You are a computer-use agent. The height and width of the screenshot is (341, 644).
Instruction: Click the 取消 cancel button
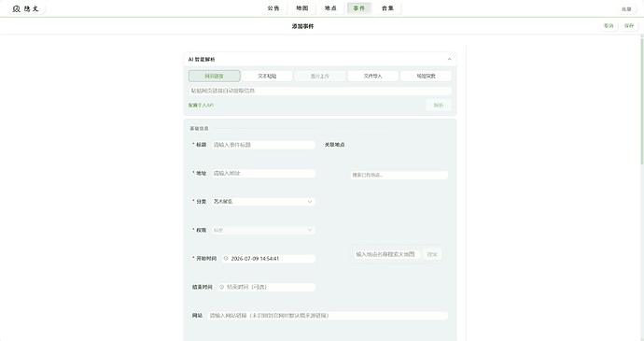[x=609, y=25]
